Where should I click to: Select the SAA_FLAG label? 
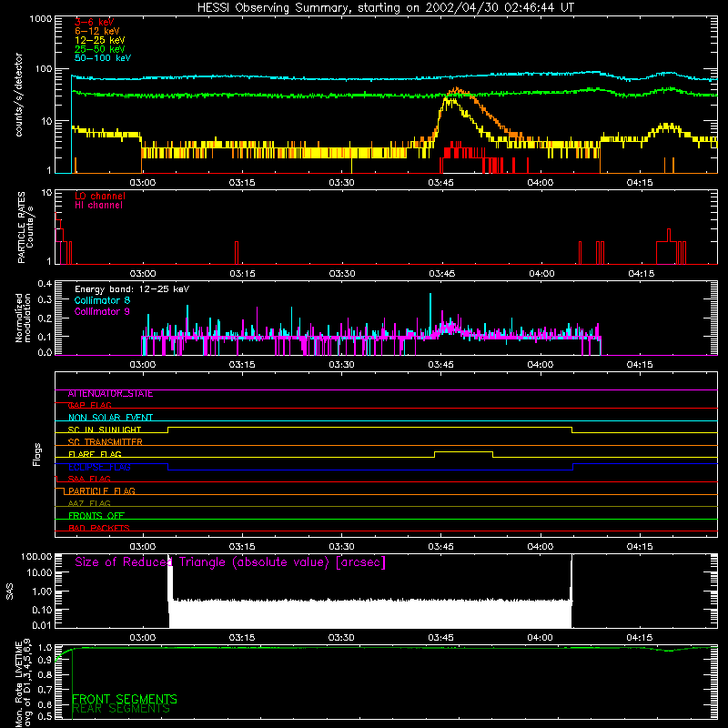click(x=89, y=480)
